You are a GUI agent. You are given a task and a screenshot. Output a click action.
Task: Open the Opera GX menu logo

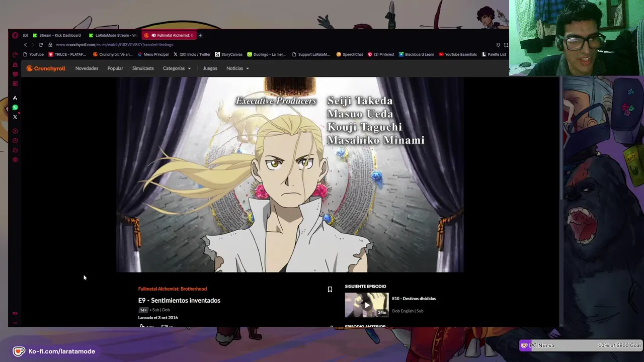tap(15, 35)
